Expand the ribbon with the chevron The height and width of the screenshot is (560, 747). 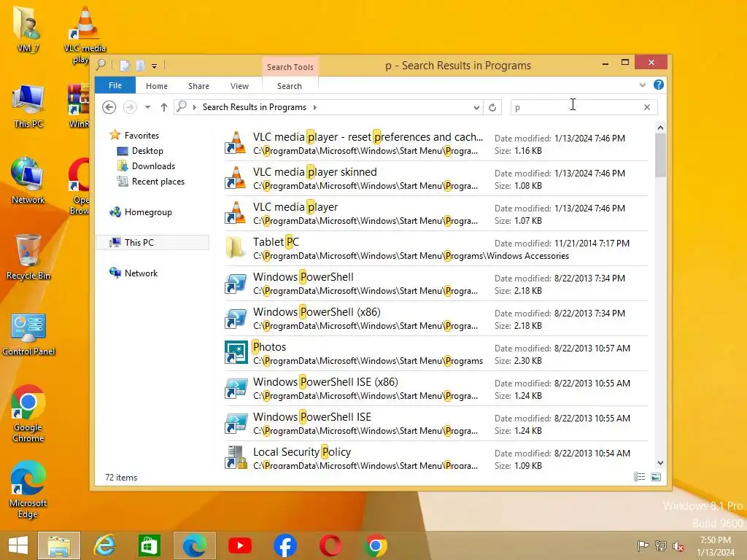click(x=642, y=85)
